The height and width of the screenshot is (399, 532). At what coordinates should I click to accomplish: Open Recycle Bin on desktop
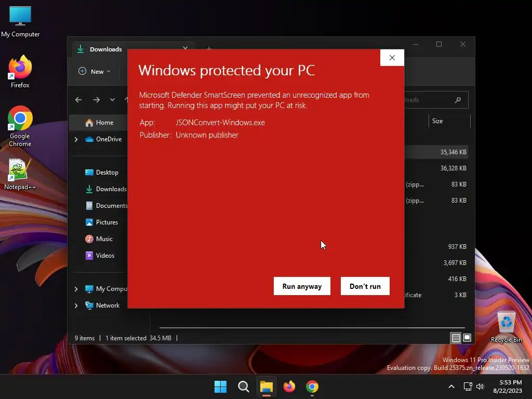tap(506, 327)
